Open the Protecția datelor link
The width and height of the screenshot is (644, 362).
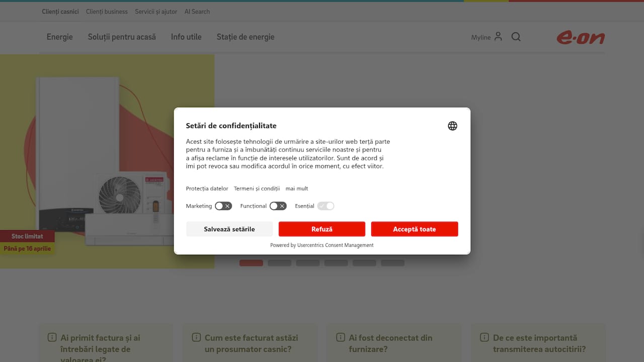click(207, 188)
